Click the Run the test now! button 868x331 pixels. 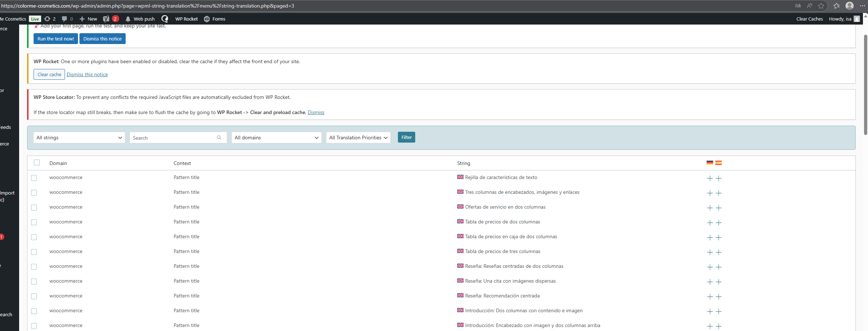(56, 39)
